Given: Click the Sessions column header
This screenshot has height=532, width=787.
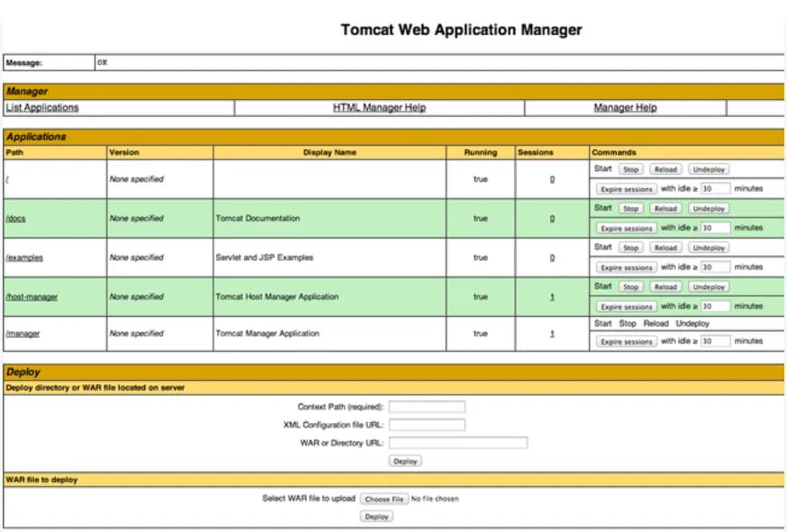Looking at the screenshot, I should pos(535,152).
